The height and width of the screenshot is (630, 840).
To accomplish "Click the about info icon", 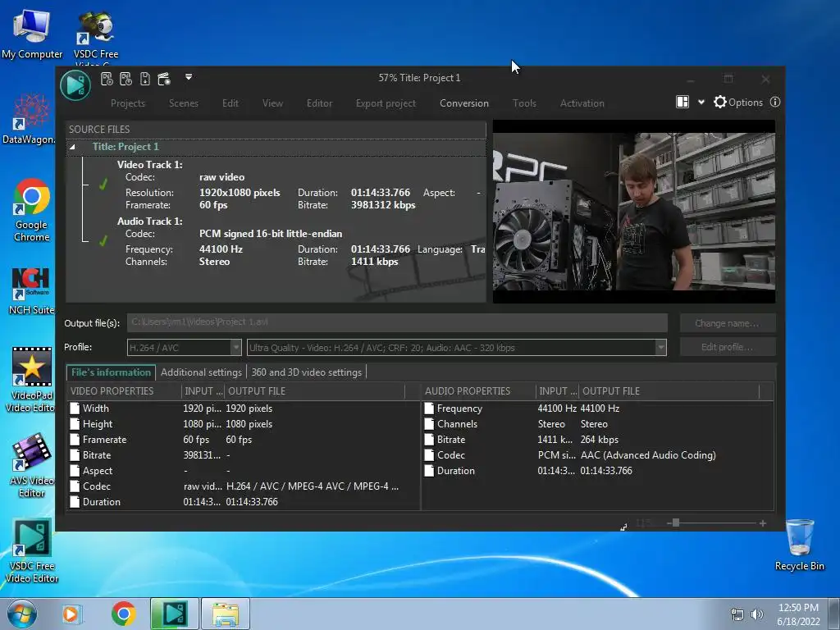I will click(775, 102).
